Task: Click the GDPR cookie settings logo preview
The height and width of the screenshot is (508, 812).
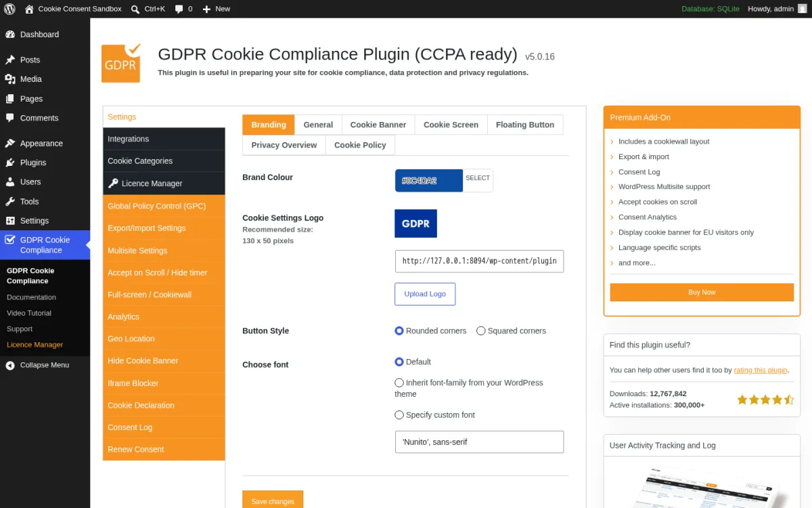Action: click(415, 224)
